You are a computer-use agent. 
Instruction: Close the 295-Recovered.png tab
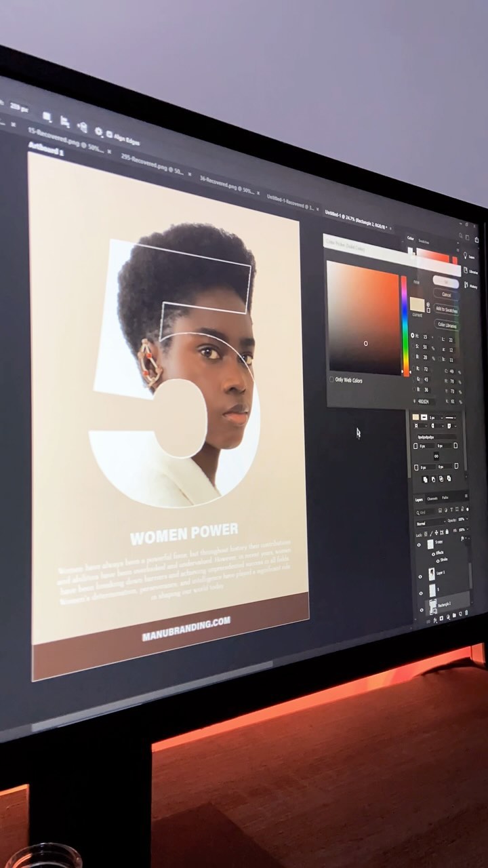click(189, 174)
